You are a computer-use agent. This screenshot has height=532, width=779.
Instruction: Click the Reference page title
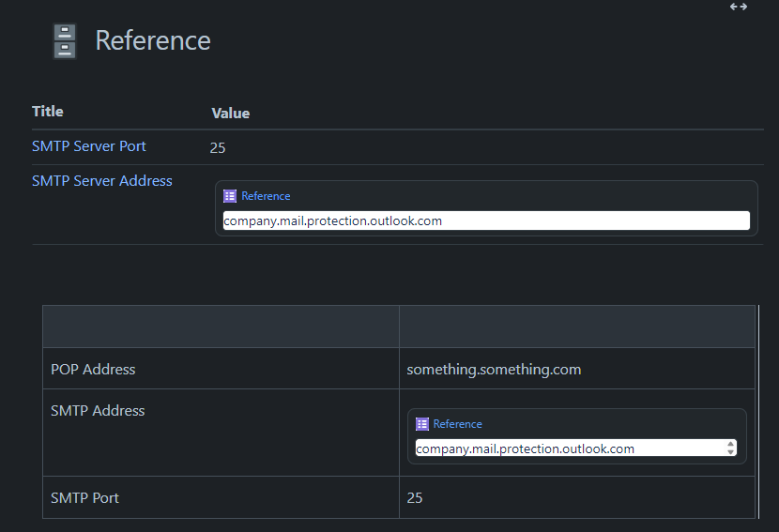[153, 40]
